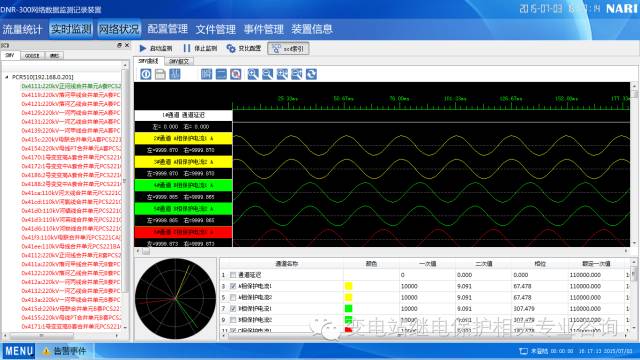Image resolution: width=640 pixels, height=360 pixels.
Task: Check checkbox for row 5 A相保护电流2
Action: [233, 297]
